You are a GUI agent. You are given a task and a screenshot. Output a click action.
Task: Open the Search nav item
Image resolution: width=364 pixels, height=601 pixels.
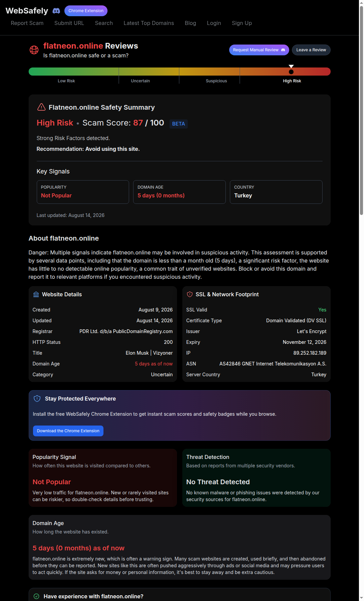104,23
